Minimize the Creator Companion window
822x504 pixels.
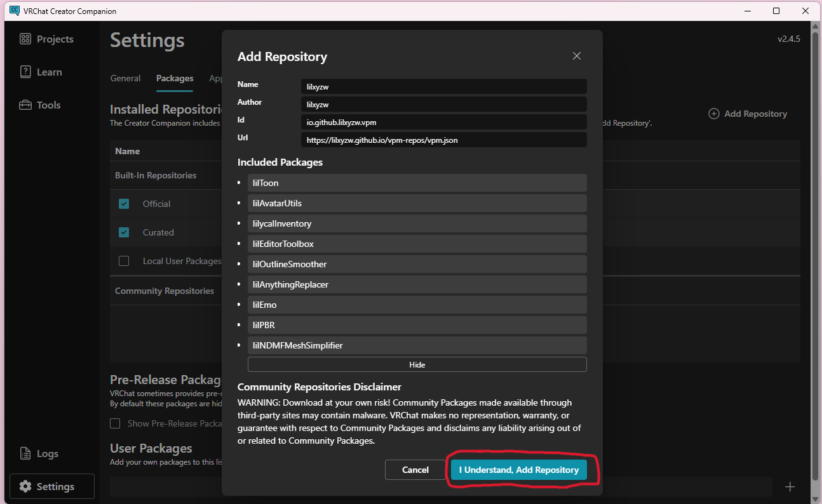(746, 11)
